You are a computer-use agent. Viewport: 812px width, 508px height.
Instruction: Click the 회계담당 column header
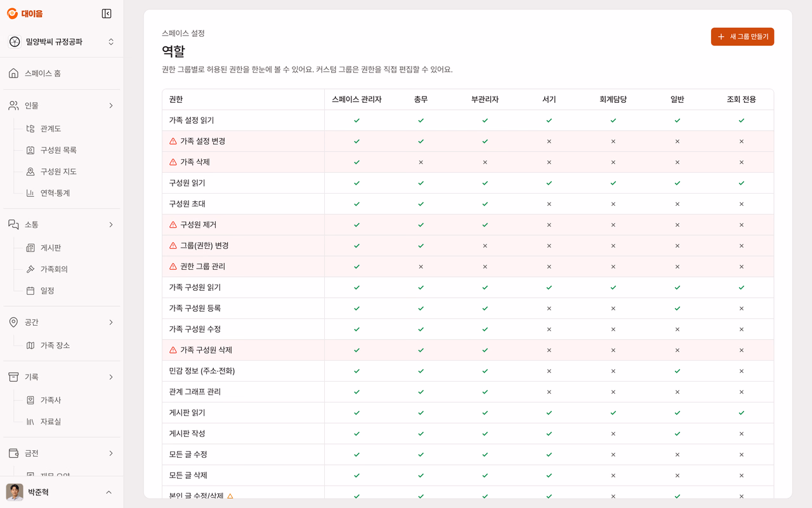[613, 99]
